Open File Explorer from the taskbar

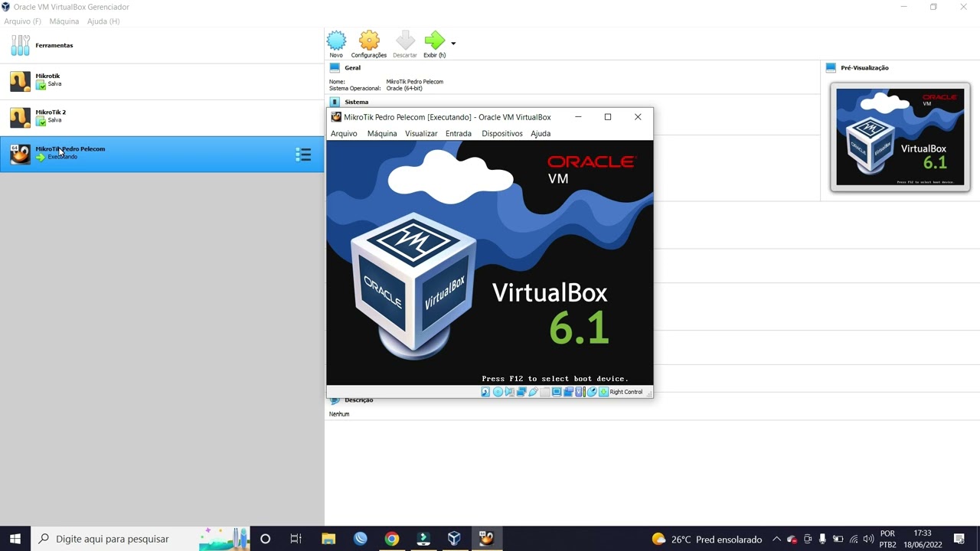pos(328,539)
